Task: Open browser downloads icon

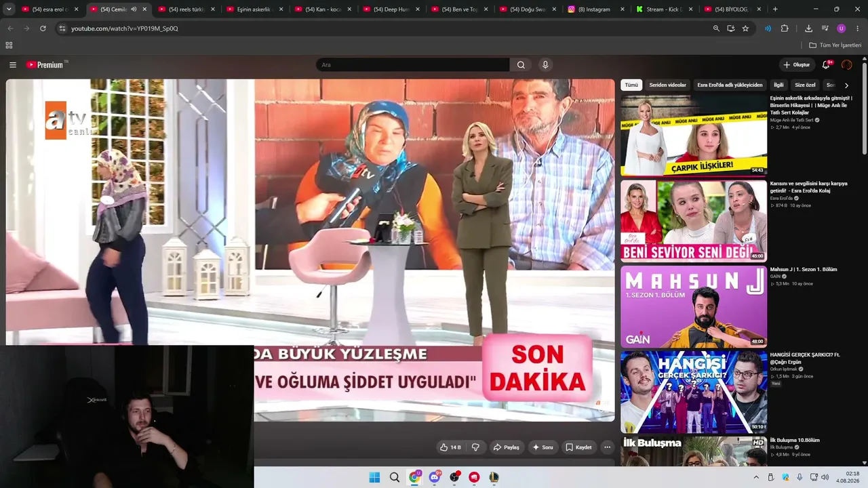Action: click(x=808, y=28)
